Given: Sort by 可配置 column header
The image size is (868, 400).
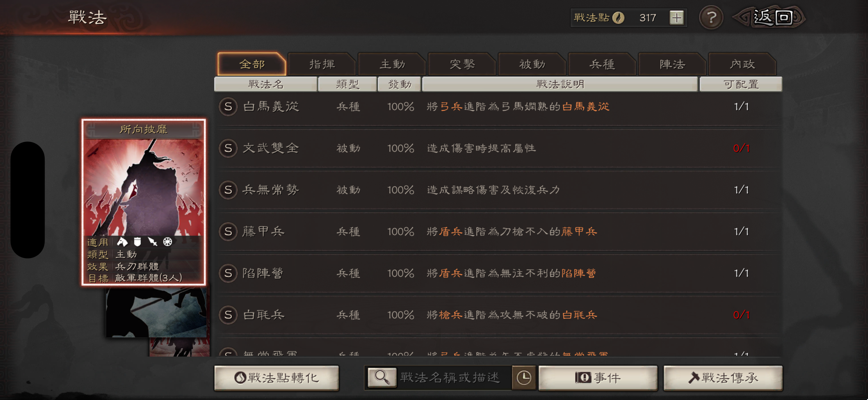Looking at the screenshot, I should tap(741, 84).
